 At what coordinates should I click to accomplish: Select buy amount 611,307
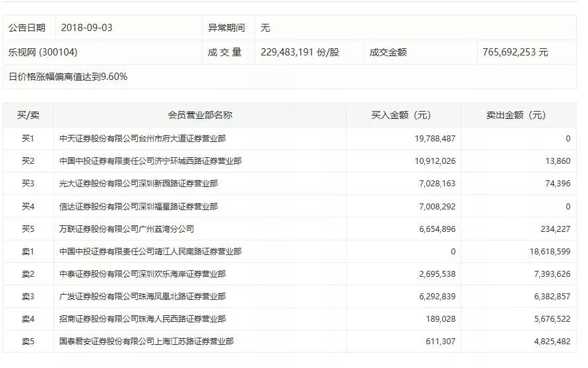(441, 342)
